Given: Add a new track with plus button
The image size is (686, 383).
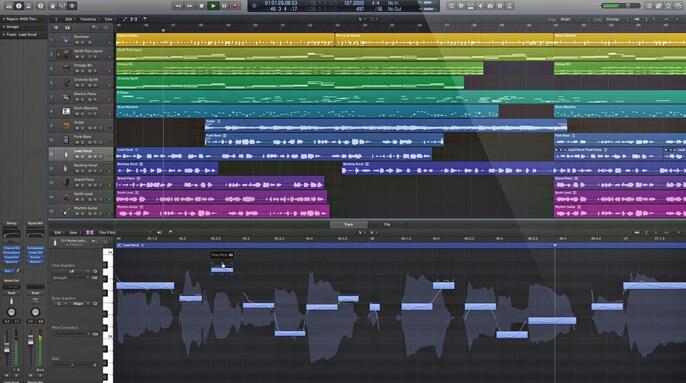Looking at the screenshot, I should (56, 28).
